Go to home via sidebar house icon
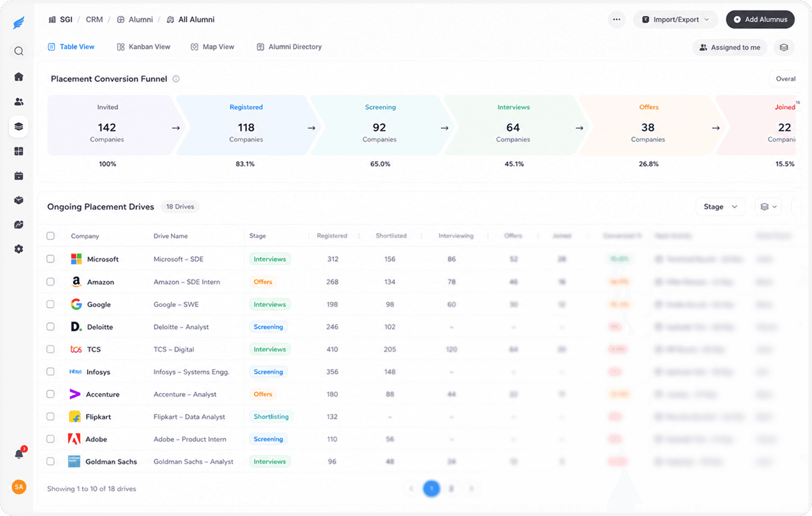Screen dimensions: 812x516 click(x=19, y=77)
